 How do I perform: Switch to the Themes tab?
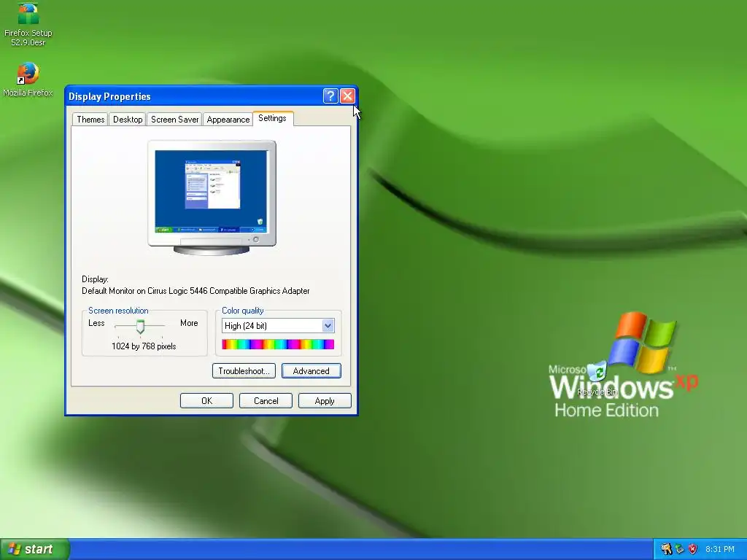point(90,120)
